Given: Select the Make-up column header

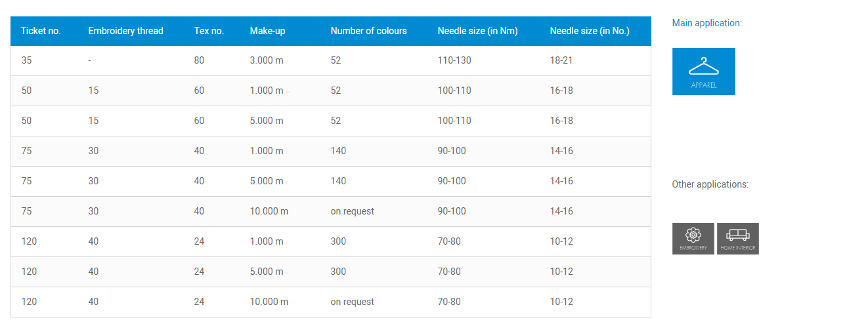Looking at the screenshot, I should coord(267,31).
